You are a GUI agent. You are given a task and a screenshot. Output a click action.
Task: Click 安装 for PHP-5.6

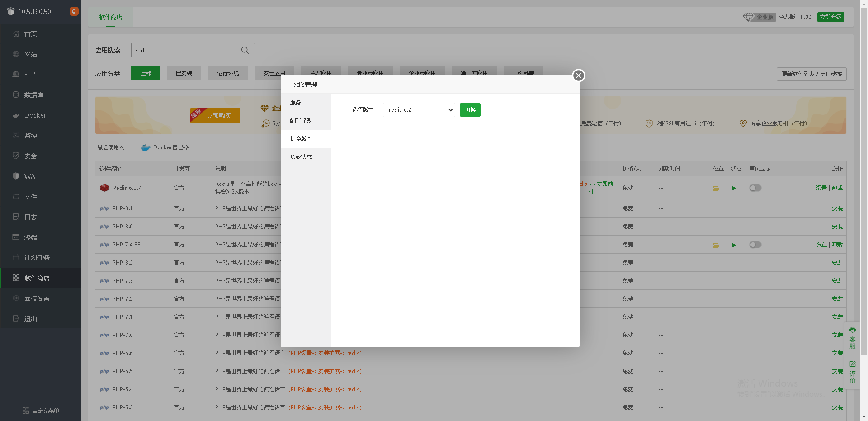pyautogui.click(x=837, y=353)
